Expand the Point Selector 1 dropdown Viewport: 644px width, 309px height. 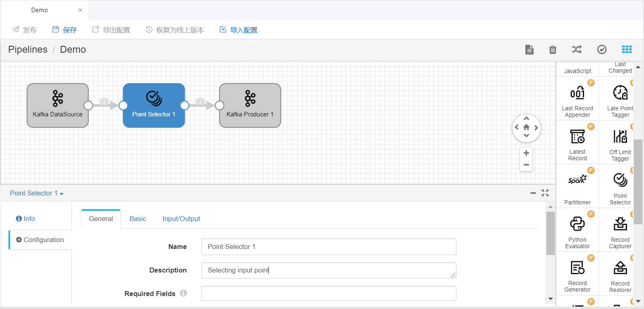pos(36,193)
